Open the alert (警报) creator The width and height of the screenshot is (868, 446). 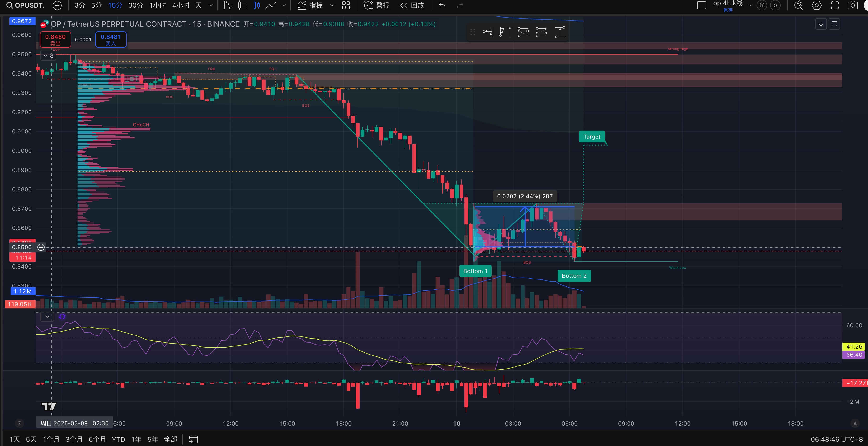click(377, 5)
